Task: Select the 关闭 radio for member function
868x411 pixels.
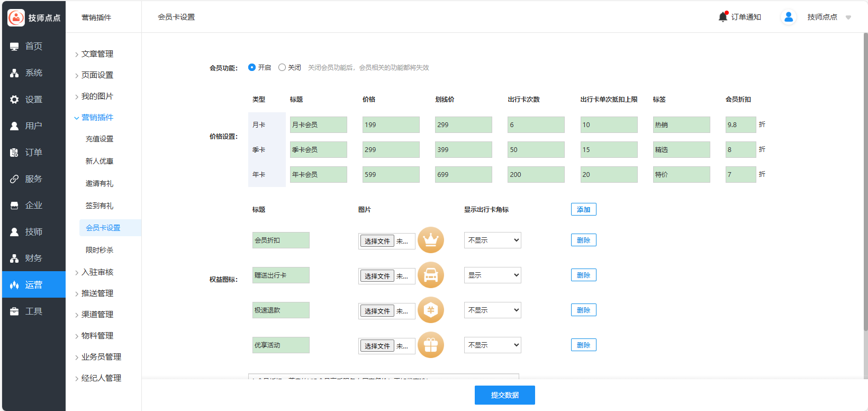Action: pyautogui.click(x=282, y=67)
